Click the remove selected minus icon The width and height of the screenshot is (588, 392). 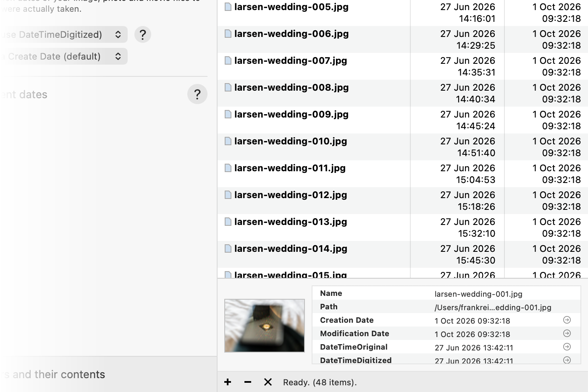point(248,382)
